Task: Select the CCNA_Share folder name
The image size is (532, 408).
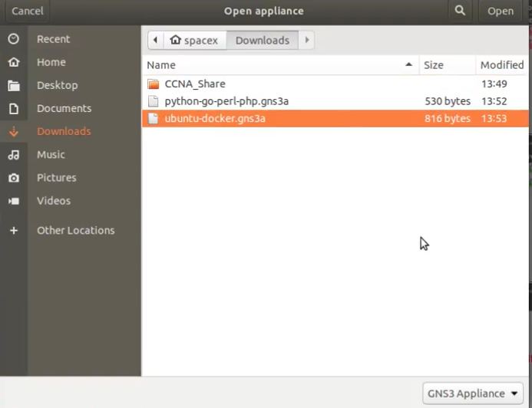Action: 195,84
